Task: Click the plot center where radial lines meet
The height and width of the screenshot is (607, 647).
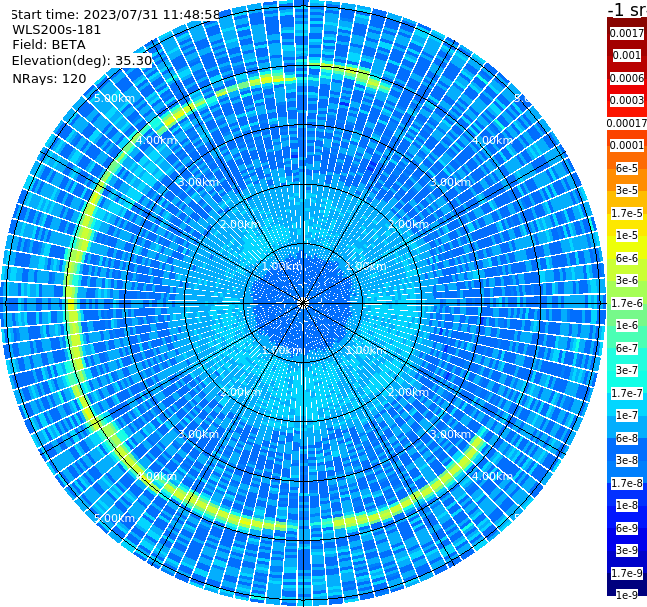Action: [x=303, y=304]
